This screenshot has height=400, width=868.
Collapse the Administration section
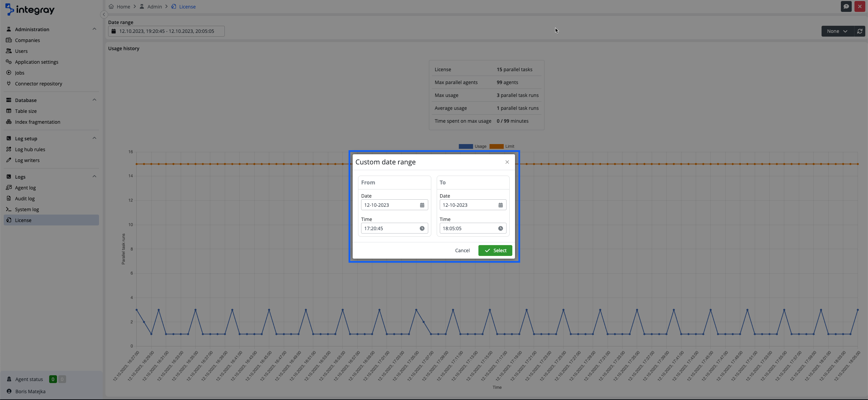(x=94, y=29)
